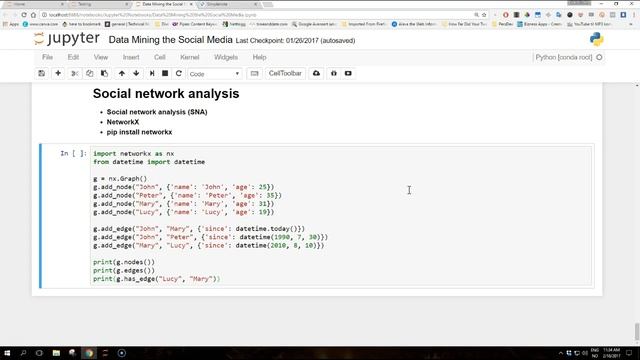Open the View menu
This screenshot has height=360, width=640.
[x=101, y=57]
